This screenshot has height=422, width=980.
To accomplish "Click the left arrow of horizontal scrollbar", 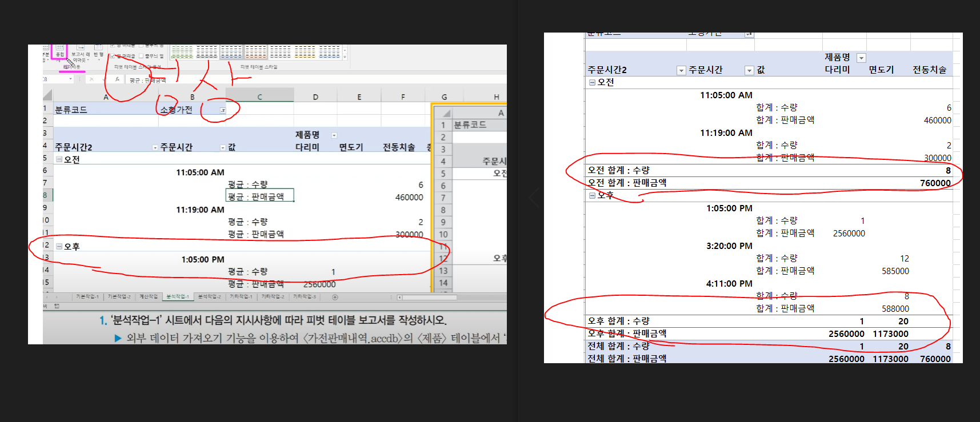I will (x=399, y=297).
